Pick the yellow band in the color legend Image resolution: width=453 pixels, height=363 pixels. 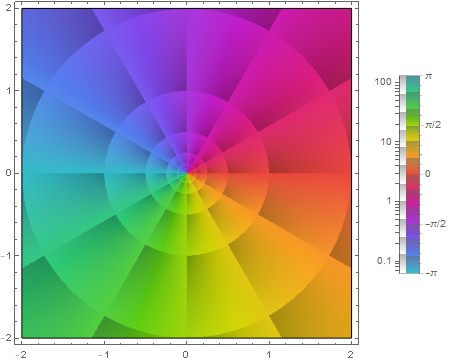tap(413, 135)
